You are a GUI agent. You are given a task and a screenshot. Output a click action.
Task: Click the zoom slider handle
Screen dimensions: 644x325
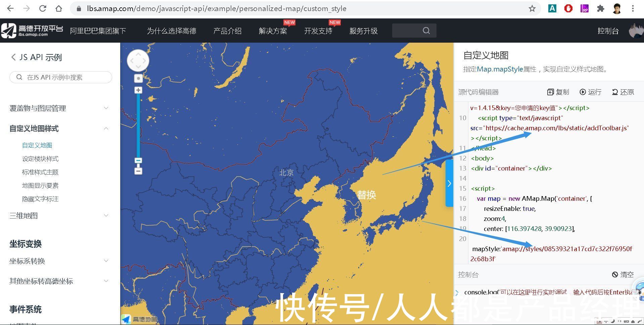(x=138, y=160)
